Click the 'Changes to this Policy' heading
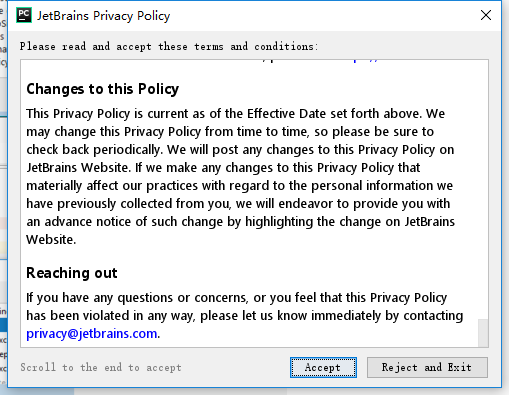The image size is (509, 395). coord(103,89)
